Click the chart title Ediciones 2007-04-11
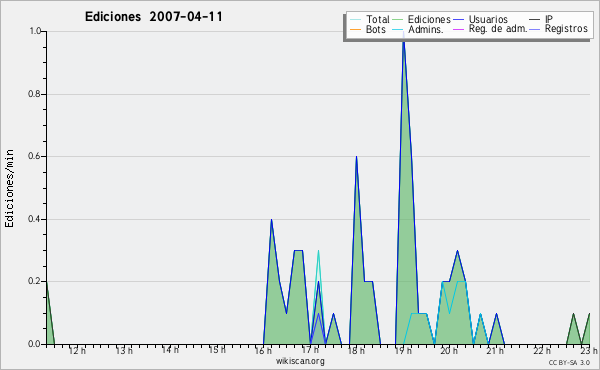Screen dimensions: 600x370 click(153, 17)
